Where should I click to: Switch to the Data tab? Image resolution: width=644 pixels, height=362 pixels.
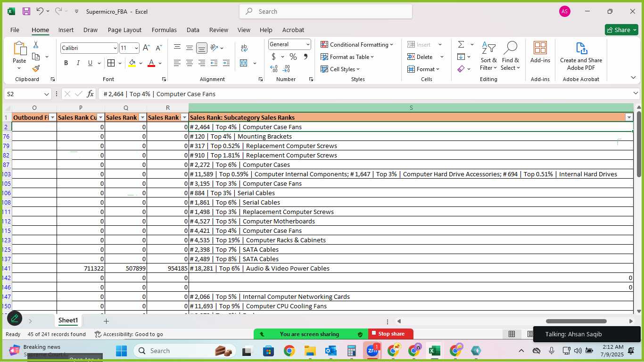point(193,30)
